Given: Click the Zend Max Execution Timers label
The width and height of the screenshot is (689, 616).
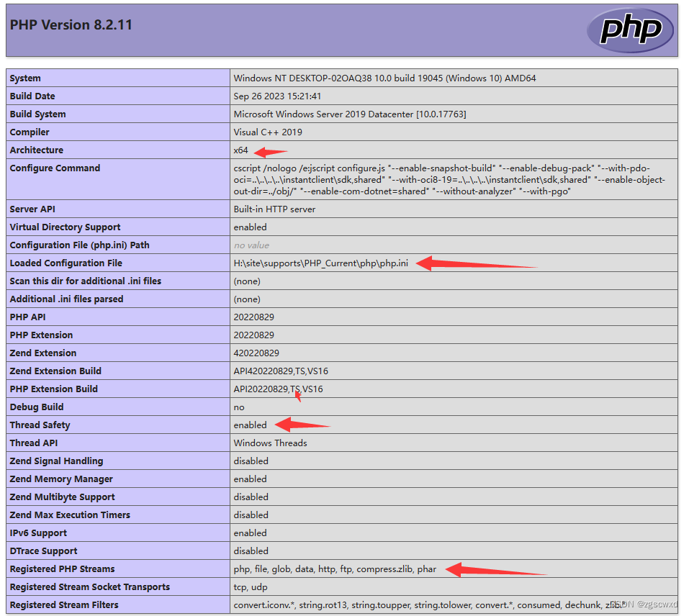Looking at the screenshot, I should click(x=70, y=515).
